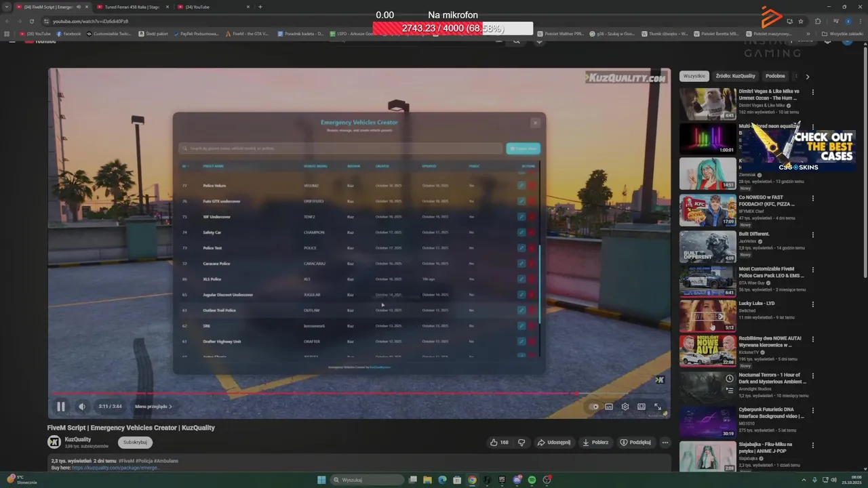The height and width of the screenshot is (488, 868).
Task: Click the browser address bar
Action: [x=407, y=21]
